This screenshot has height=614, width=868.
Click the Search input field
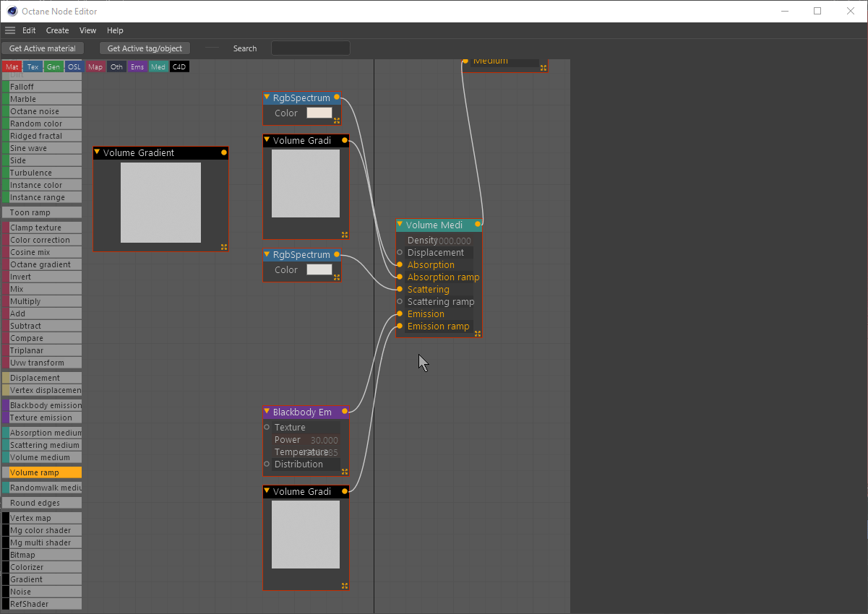pyautogui.click(x=310, y=48)
